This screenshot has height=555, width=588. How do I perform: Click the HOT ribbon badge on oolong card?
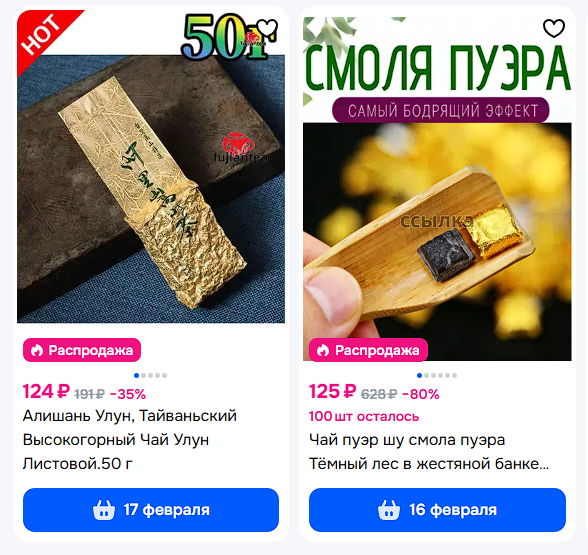point(42,34)
